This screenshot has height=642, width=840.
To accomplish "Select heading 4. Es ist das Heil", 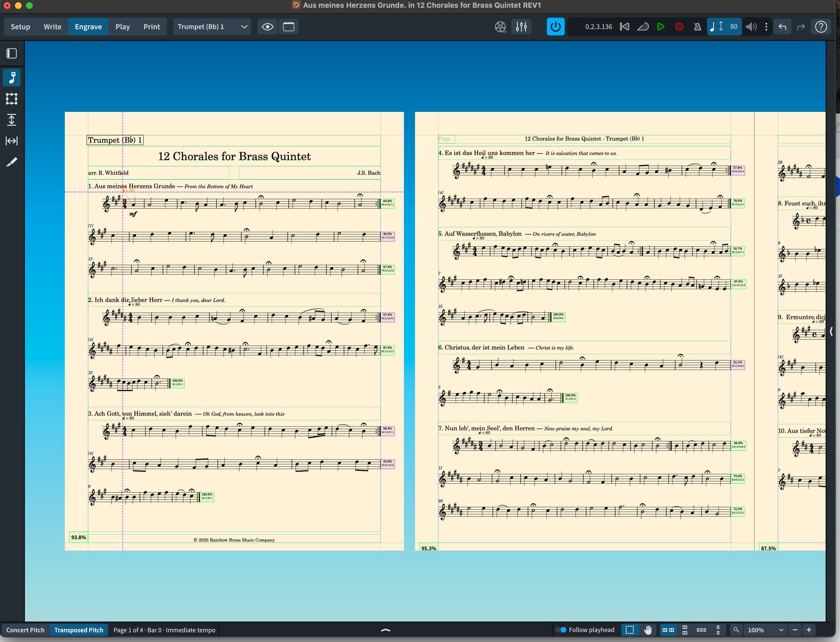I will 528,153.
